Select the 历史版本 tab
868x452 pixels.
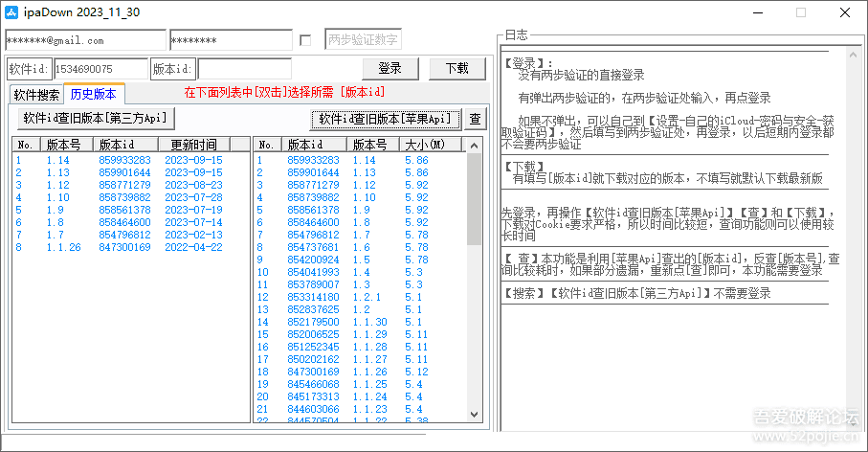94,94
